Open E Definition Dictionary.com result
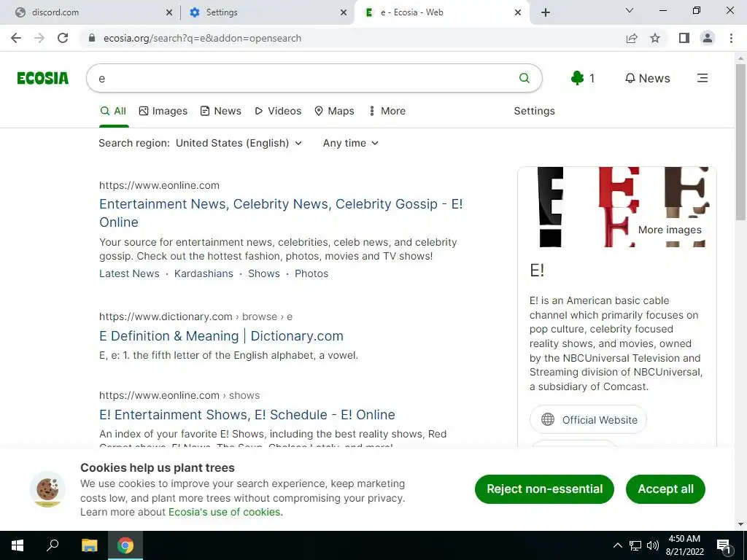The height and width of the screenshot is (560, 747). click(221, 335)
